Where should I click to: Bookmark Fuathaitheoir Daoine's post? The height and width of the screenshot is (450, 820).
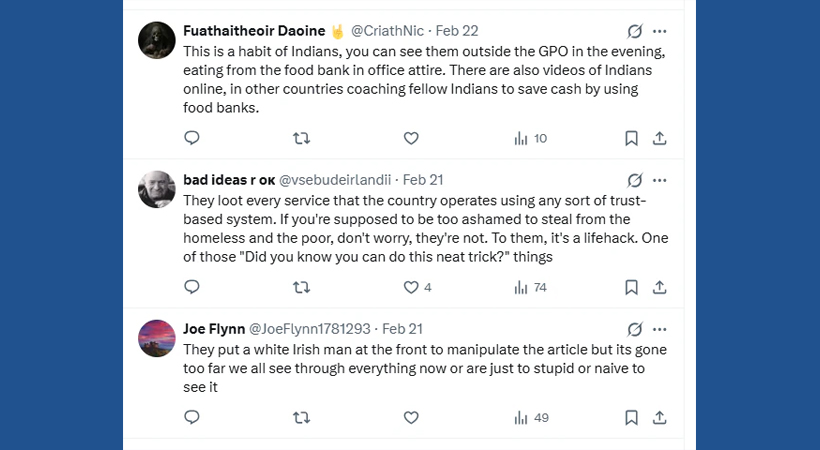point(631,138)
